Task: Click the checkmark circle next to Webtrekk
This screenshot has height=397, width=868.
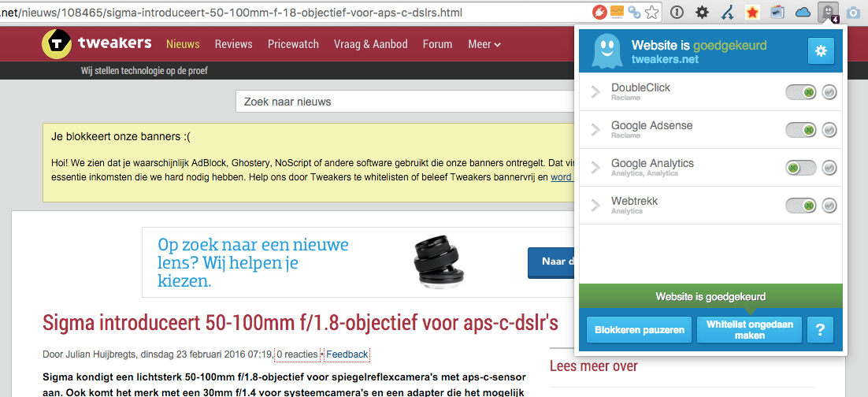Action: pyautogui.click(x=829, y=206)
